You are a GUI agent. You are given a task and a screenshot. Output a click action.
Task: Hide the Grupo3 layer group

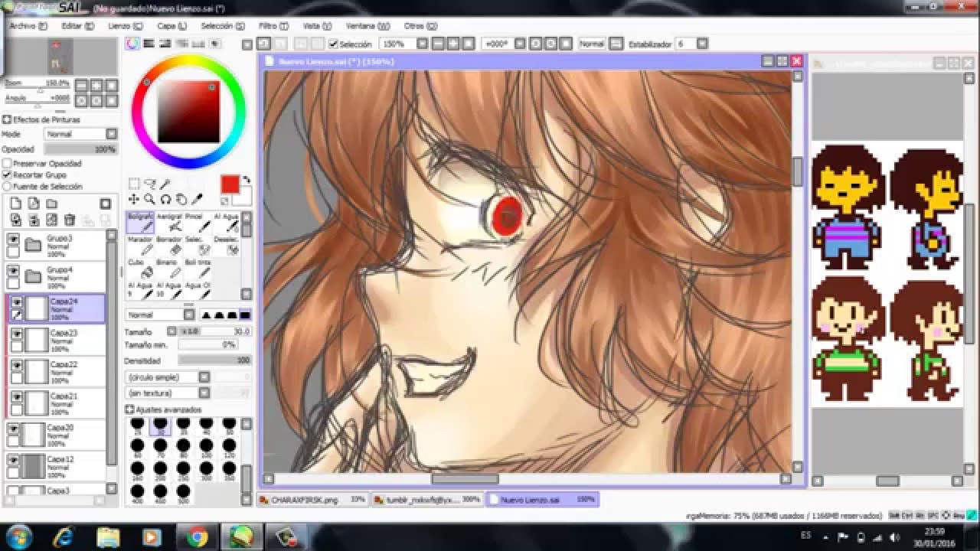point(14,240)
